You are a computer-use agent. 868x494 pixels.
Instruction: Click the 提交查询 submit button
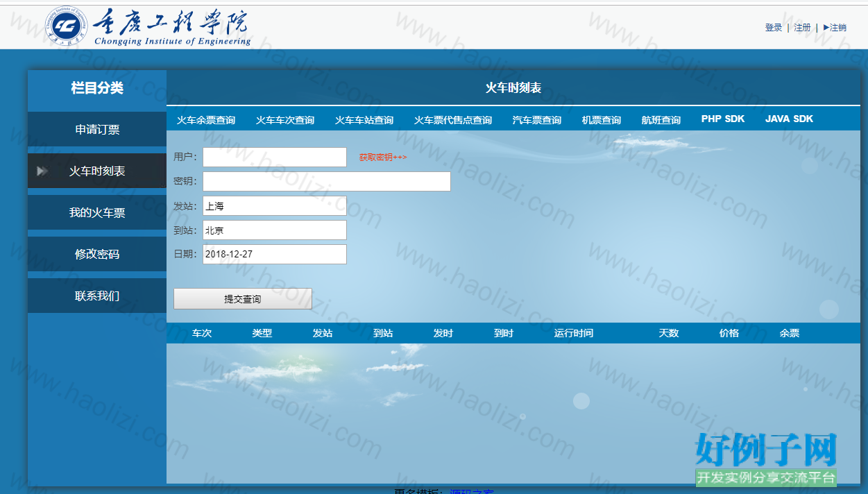click(243, 298)
